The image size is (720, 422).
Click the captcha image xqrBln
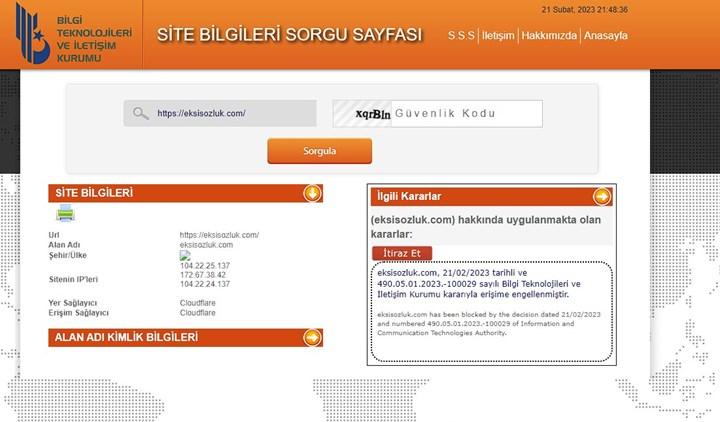click(x=362, y=113)
